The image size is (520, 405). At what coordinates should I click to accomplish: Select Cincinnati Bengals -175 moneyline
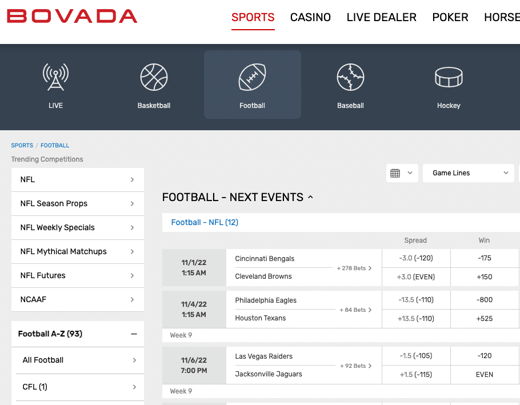tap(484, 258)
